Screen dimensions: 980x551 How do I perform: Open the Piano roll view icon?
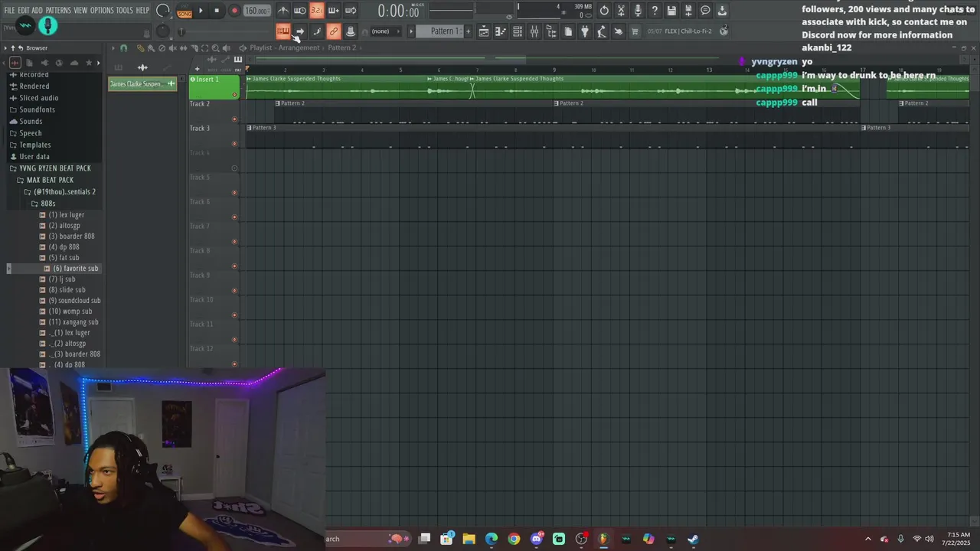coord(501,31)
